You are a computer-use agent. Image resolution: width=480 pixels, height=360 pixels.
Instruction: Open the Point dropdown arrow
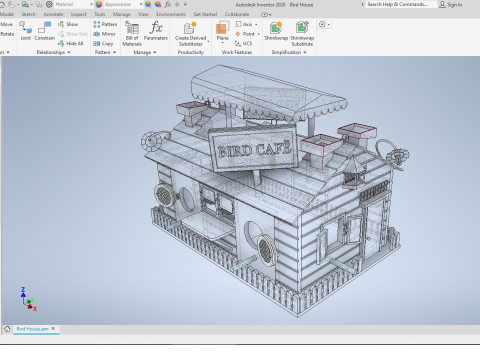pyautogui.click(x=258, y=34)
